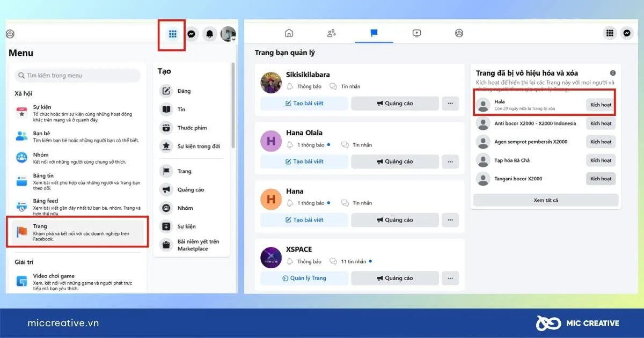This screenshot has height=338, width=644.
Task: Switch to the Pages flag icon
Action: click(374, 33)
